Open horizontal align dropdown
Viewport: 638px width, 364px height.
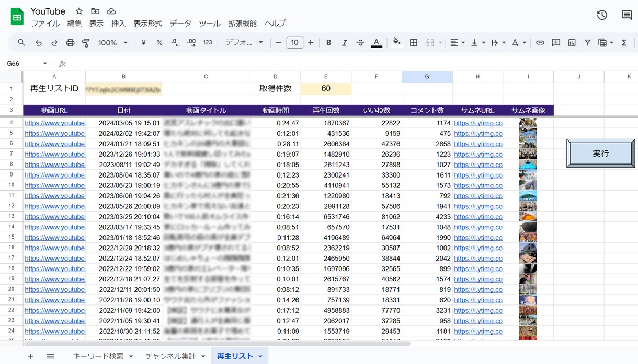(458, 43)
